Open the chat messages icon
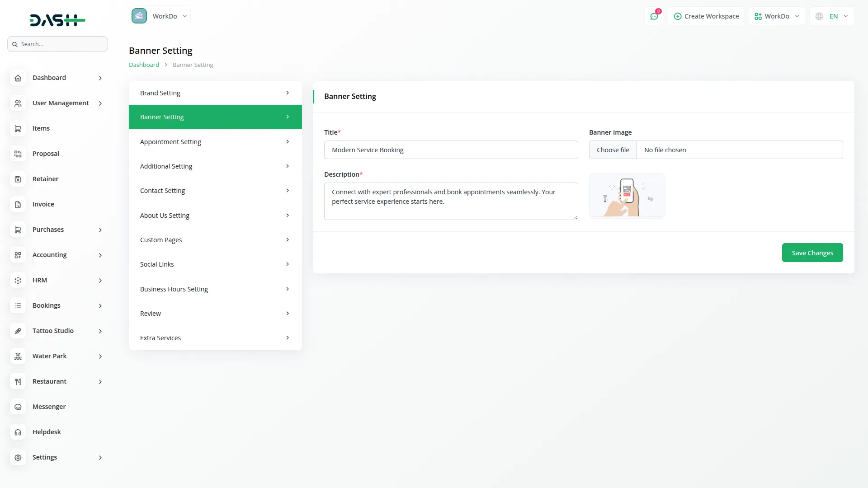The height and width of the screenshot is (488, 868). tap(654, 16)
